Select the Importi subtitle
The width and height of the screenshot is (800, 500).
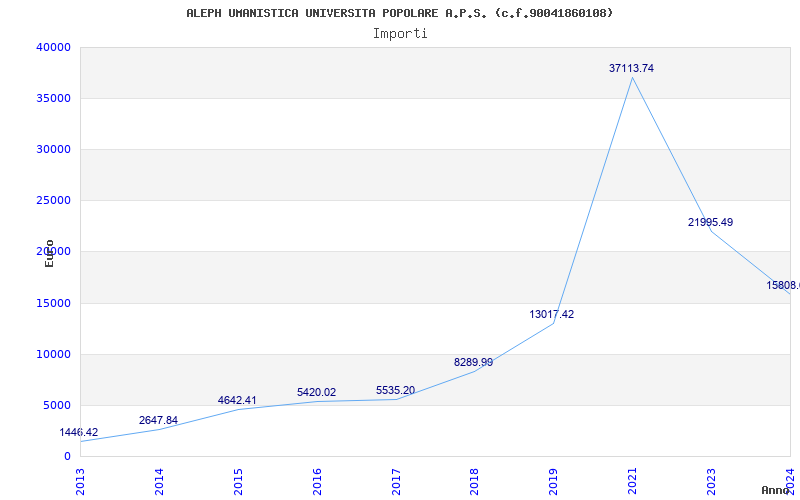400,34
